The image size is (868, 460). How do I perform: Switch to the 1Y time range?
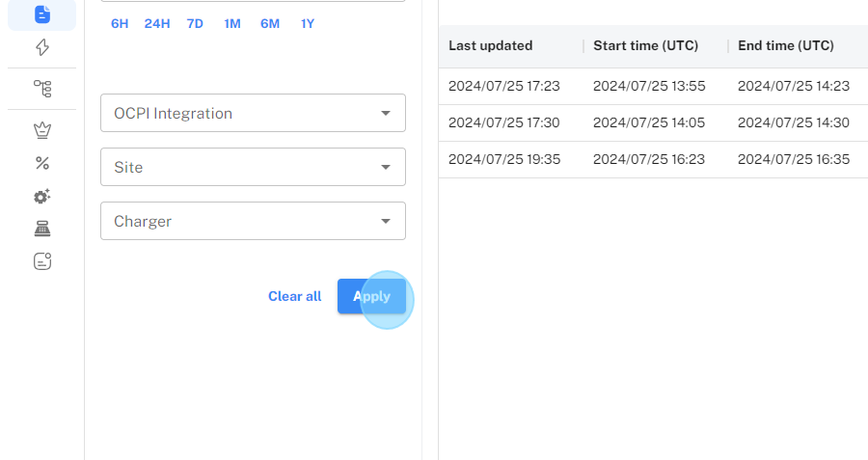(x=308, y=23)
